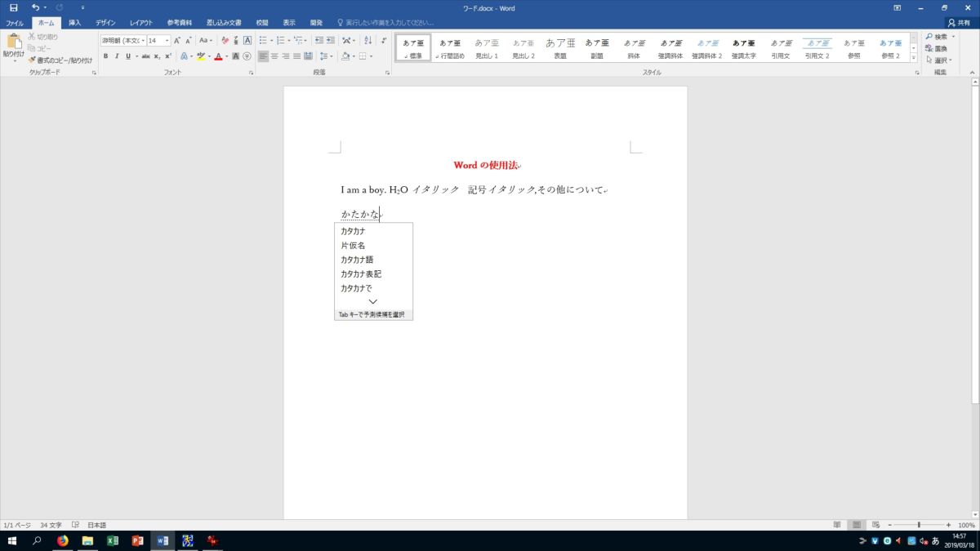Click the 共有 share button

point(960,23)
